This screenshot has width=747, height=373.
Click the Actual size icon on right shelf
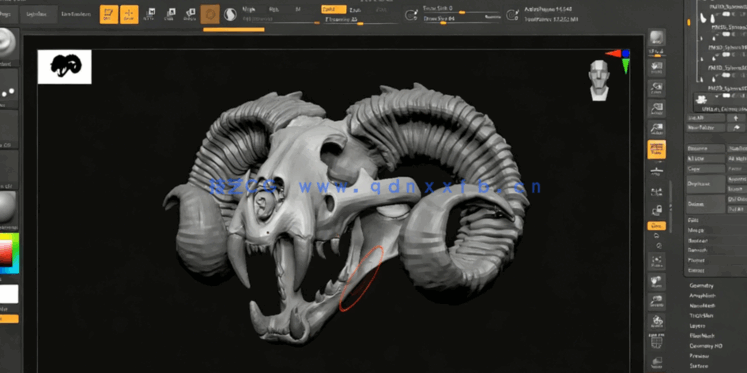point(657,110)
